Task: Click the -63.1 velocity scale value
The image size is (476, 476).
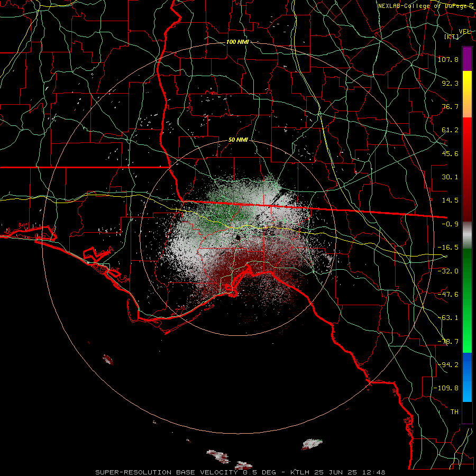Action: click(448, 318)
